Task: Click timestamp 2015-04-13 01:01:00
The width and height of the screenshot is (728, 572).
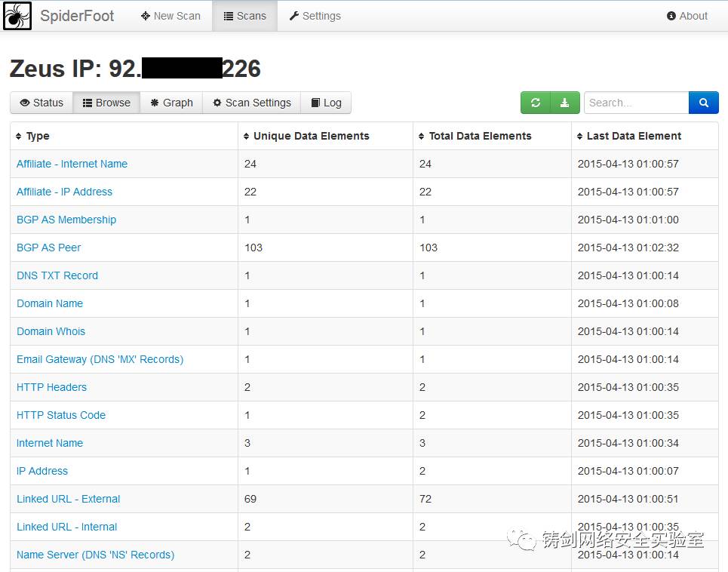Action: pos(628,220)
